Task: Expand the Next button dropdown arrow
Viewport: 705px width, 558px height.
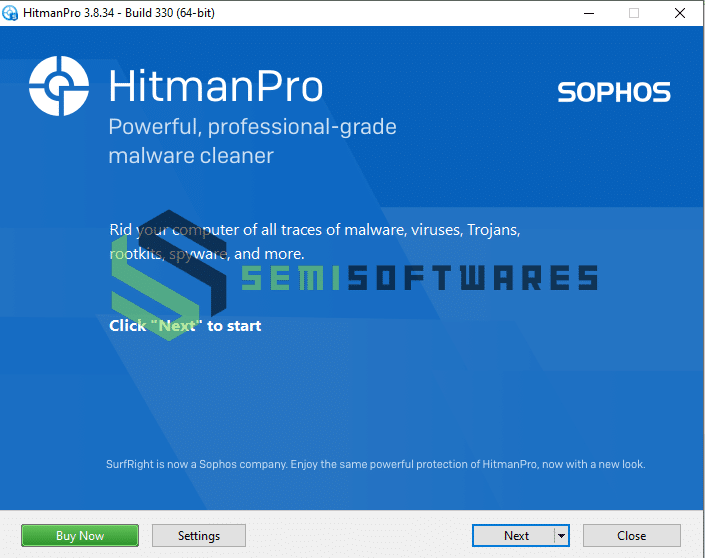Action: tap(562, 536)
